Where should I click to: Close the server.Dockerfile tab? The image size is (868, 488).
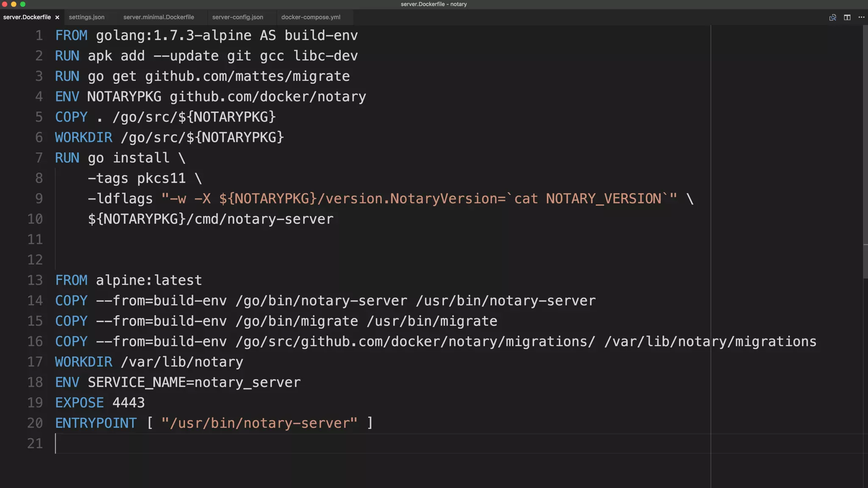[x=57, y=17]
